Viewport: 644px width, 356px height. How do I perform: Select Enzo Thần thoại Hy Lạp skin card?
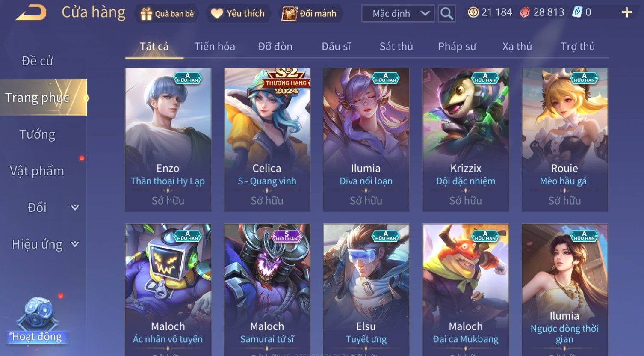coord(168,140)
